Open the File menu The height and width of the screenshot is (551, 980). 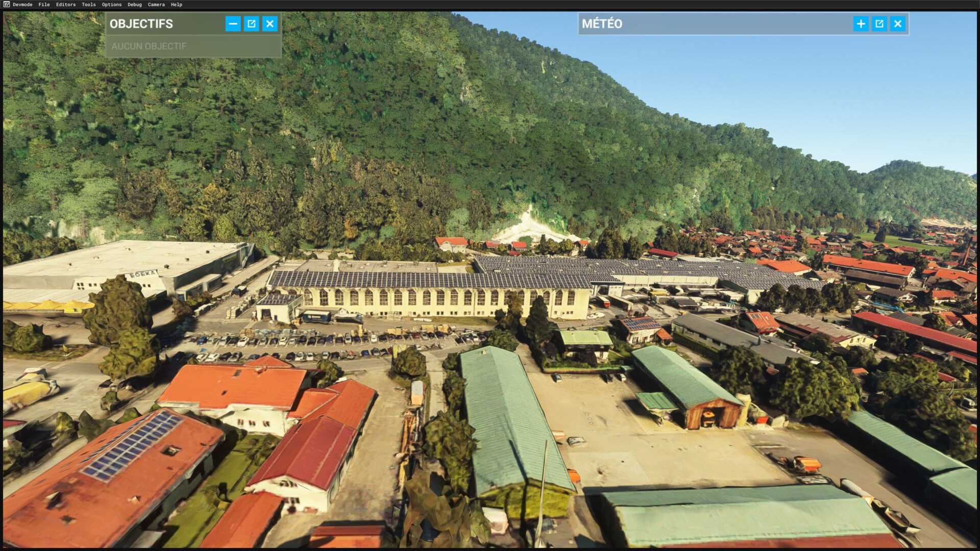(44, 5)
